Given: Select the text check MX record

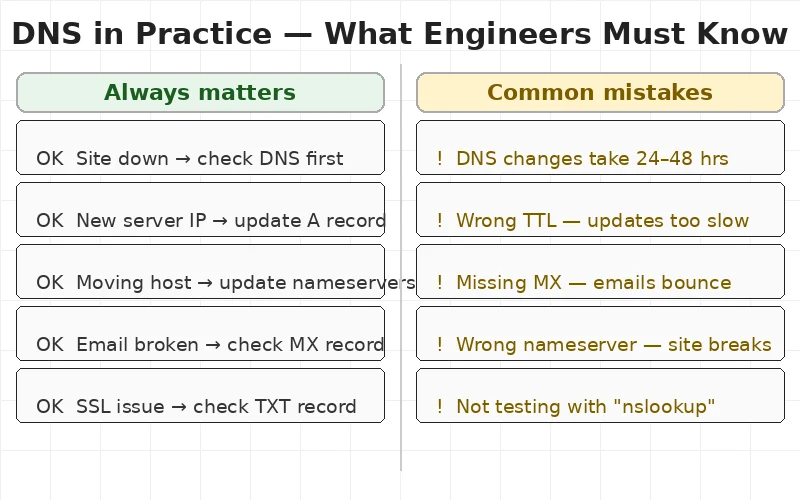Looking at the screenshot, I should coord(305,345).
